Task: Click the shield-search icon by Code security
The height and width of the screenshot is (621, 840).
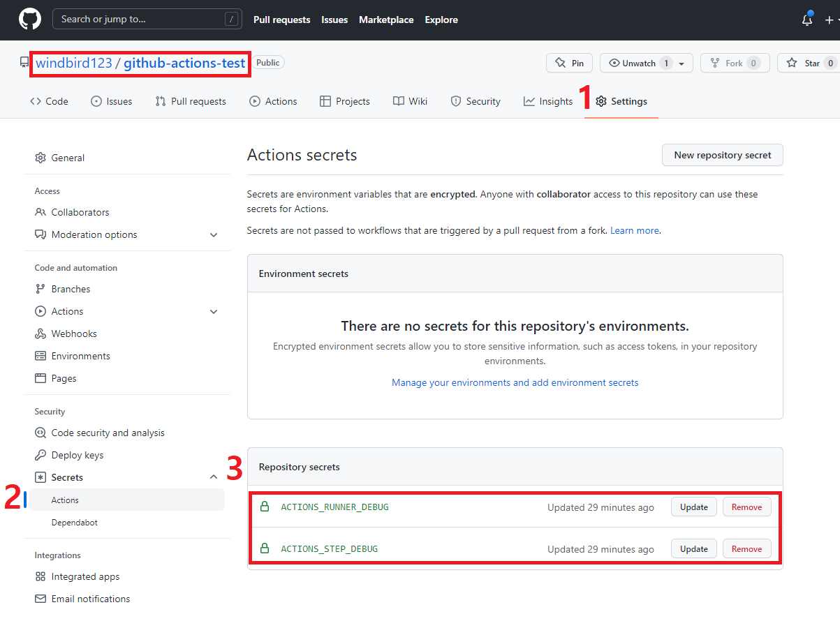Action: 40,433
